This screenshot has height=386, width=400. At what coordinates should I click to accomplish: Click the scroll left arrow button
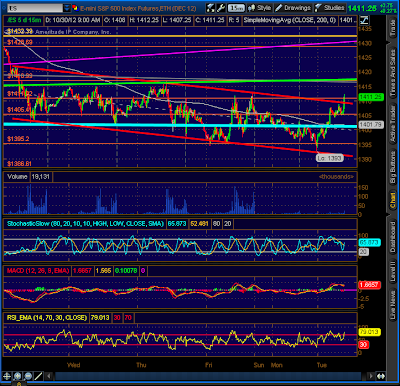(49, 376)
